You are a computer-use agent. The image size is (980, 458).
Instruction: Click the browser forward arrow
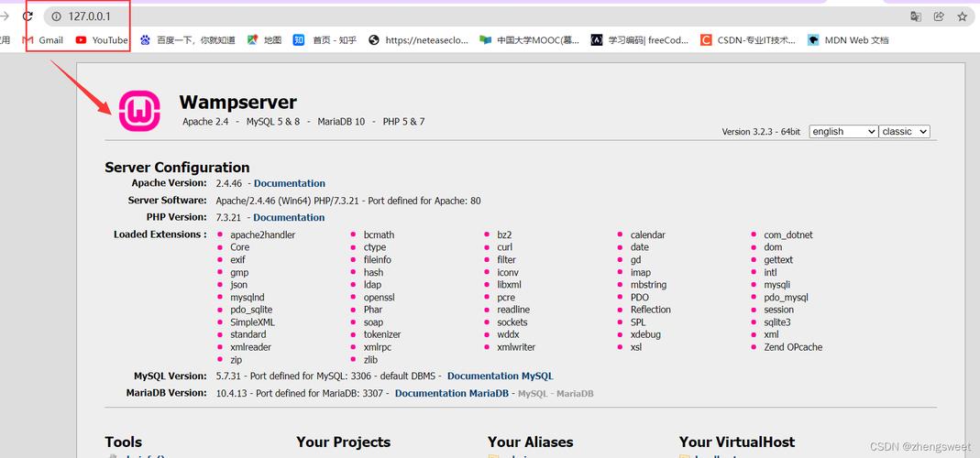pos(4,16)
